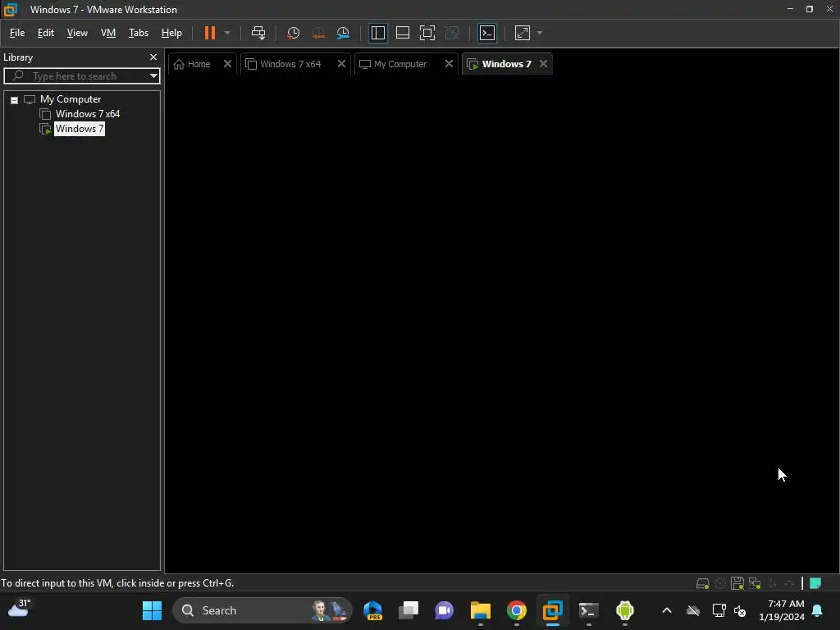Click the network adapter status icon
This screenshot has width=840, height=630.
(755, 583)
